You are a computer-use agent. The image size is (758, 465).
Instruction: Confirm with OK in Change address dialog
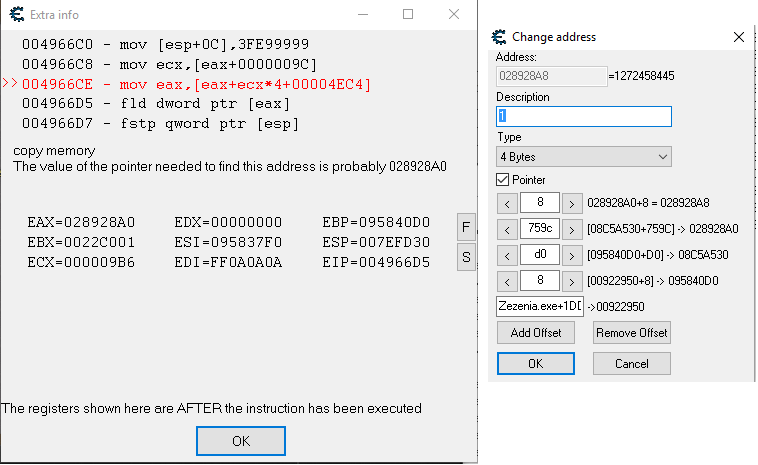(x=535, y=363)
